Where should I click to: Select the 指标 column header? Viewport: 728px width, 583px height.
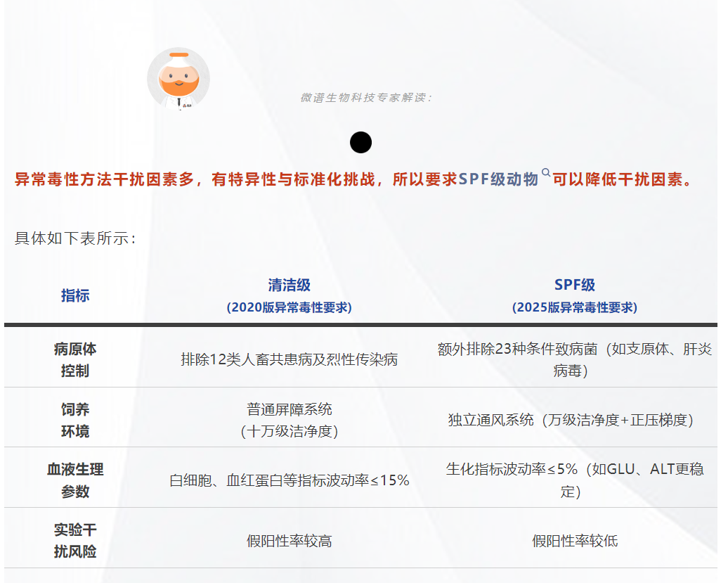click(x=75, y=295)
